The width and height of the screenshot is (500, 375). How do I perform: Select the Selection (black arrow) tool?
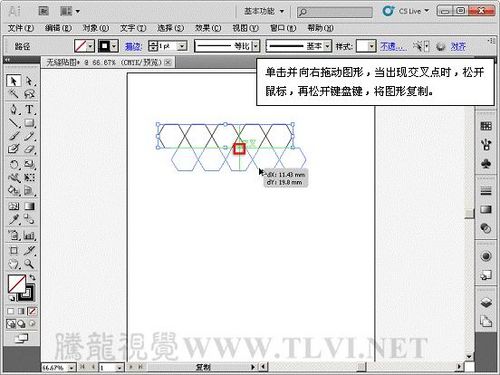click(13, 81)
